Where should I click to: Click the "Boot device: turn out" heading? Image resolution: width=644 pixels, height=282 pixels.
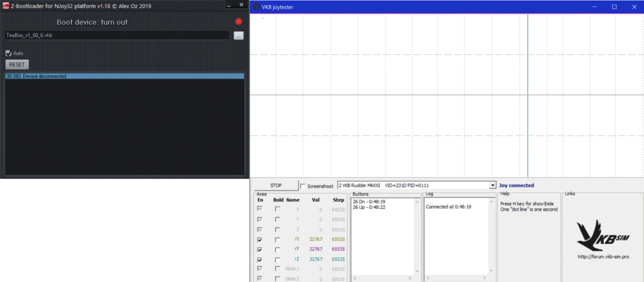[x=92, y=22]
